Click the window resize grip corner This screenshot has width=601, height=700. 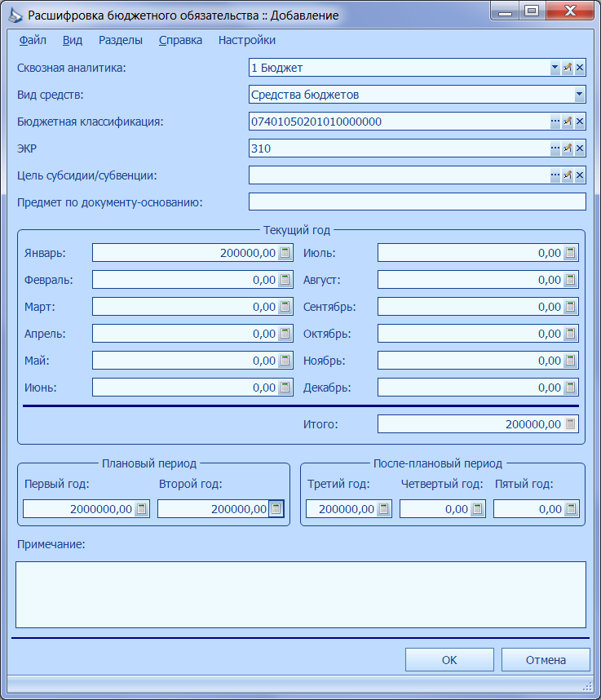coord(588,686)
